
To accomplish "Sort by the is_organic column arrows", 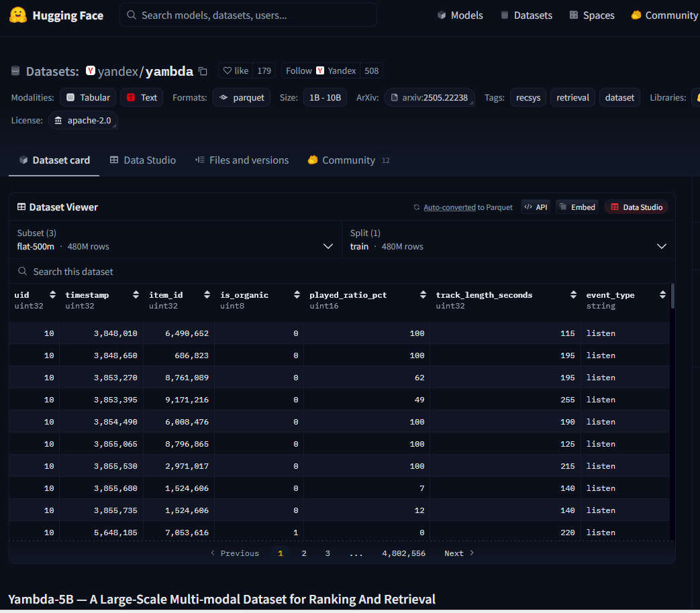I will 297,294.
